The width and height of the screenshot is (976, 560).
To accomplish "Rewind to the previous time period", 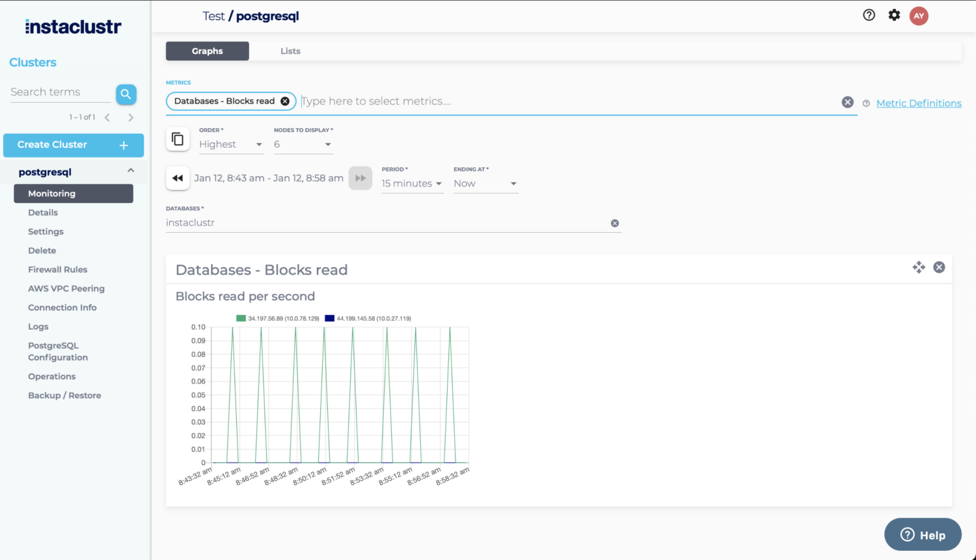I will 178,178.
